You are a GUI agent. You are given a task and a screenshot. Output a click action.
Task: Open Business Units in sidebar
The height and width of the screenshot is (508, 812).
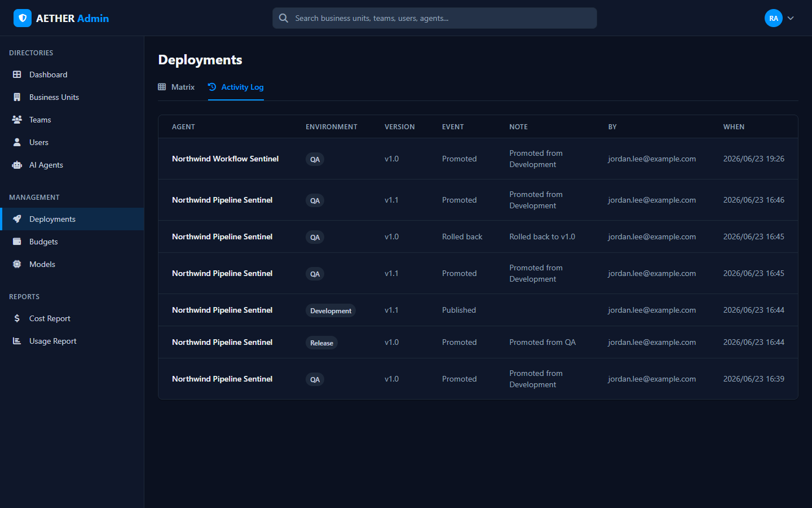coord(72,97)
